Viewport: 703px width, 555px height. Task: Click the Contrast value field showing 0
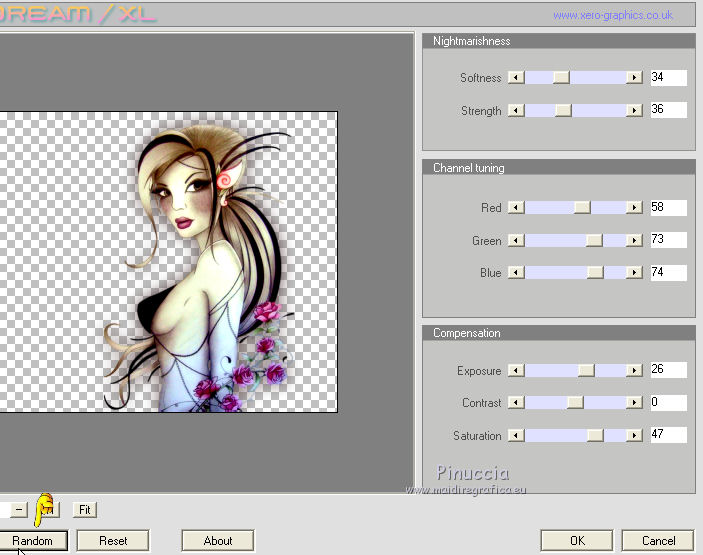pos(668,402)
